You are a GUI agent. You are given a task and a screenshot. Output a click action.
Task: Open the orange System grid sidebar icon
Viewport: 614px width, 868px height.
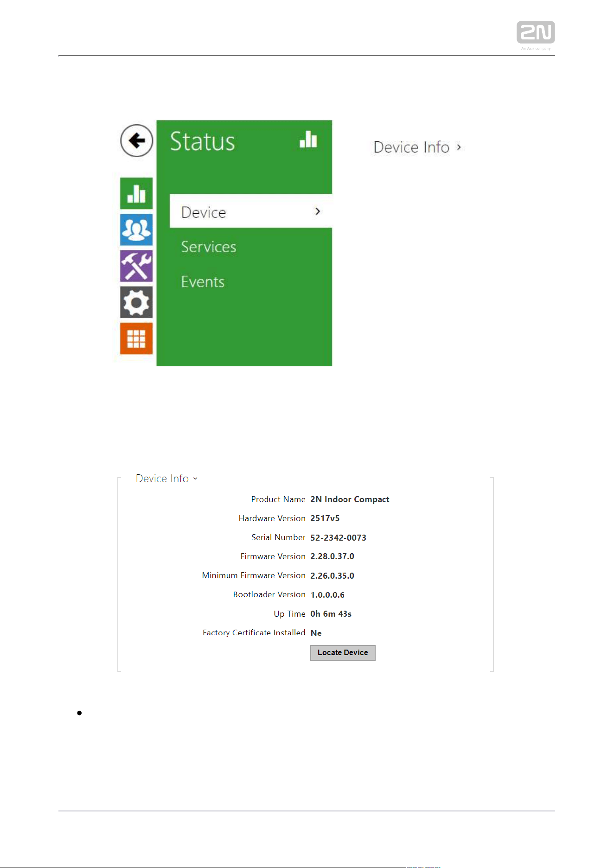136,338
